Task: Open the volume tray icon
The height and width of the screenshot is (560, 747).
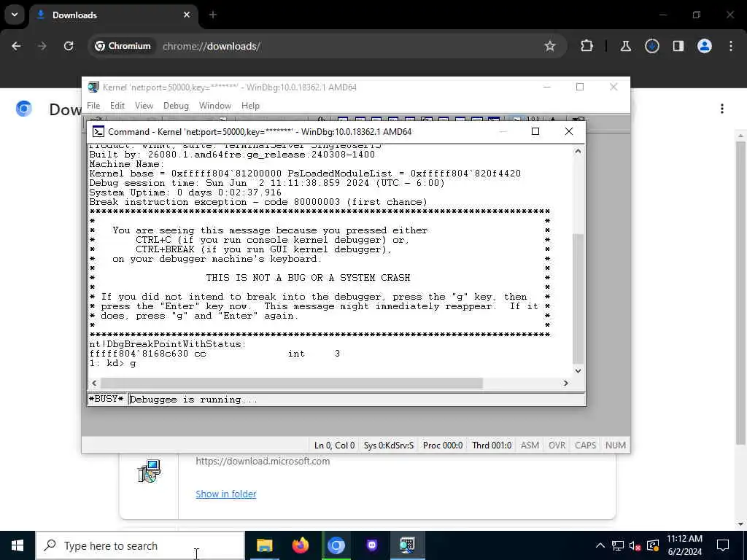Action: click(635, 545)
